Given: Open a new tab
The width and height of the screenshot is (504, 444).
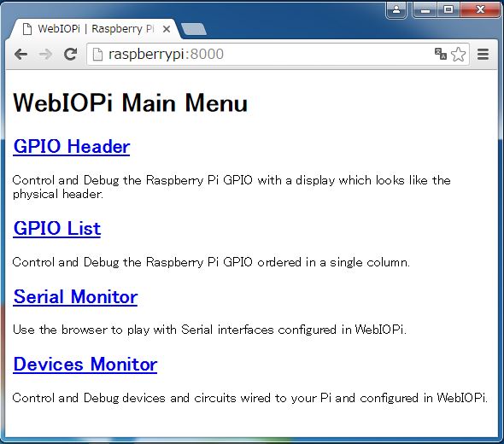Looking at the screenshot, I should tap(194, 29).
